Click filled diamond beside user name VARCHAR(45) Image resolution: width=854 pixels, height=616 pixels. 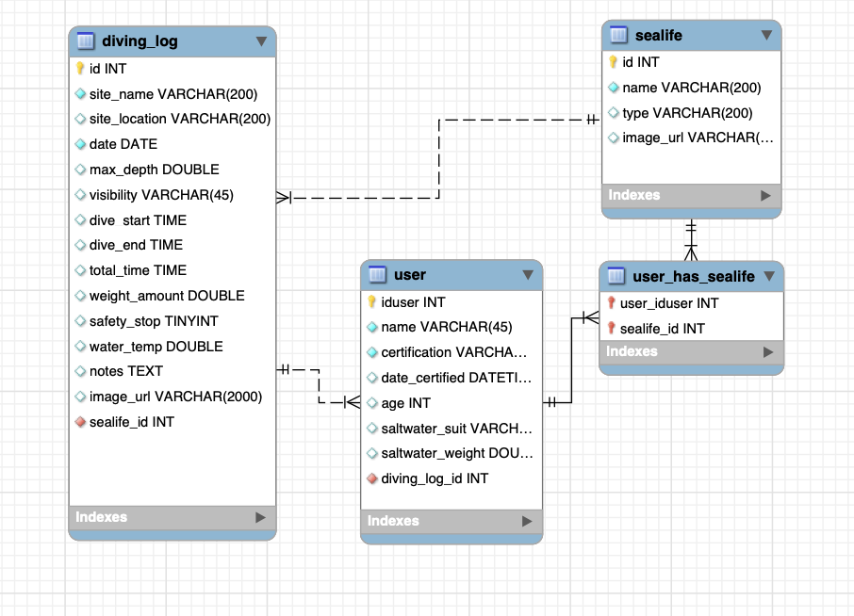[x=372, y=327]
